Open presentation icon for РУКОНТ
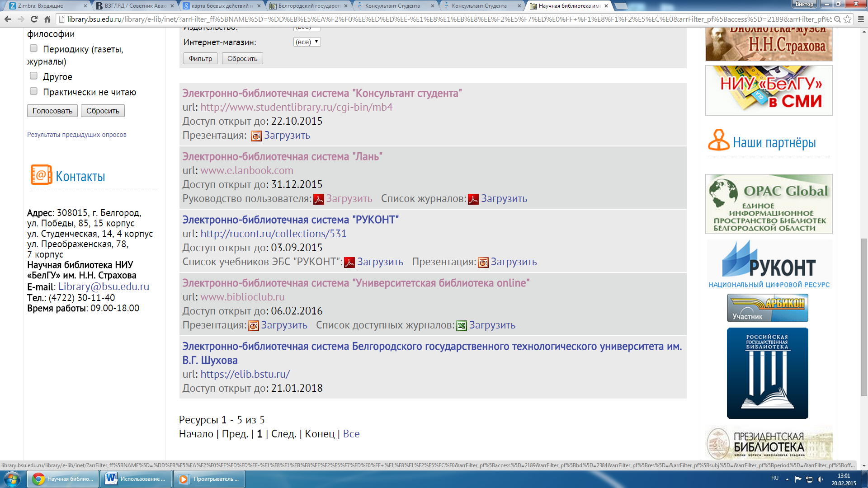The height and width of the screenshot is (488, 868). [483, 263]
